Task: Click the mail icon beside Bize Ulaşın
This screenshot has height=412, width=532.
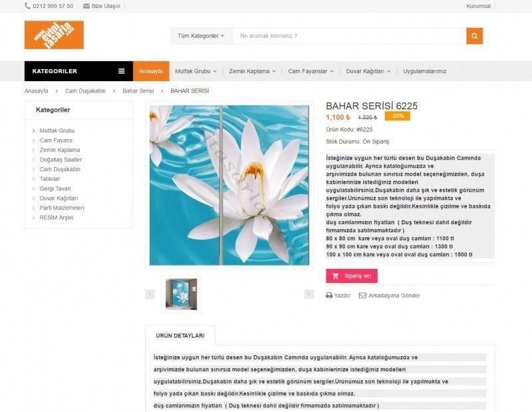Action: (86, 6)
